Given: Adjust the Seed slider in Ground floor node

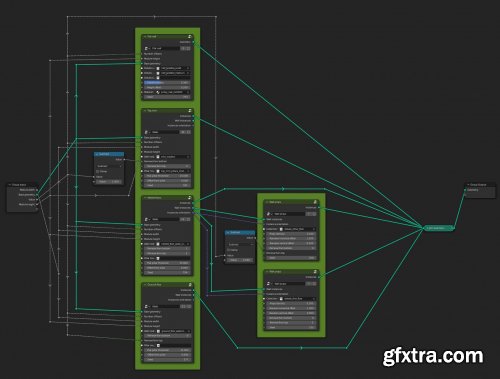Looking at the screenshot, I should point(167,360).
